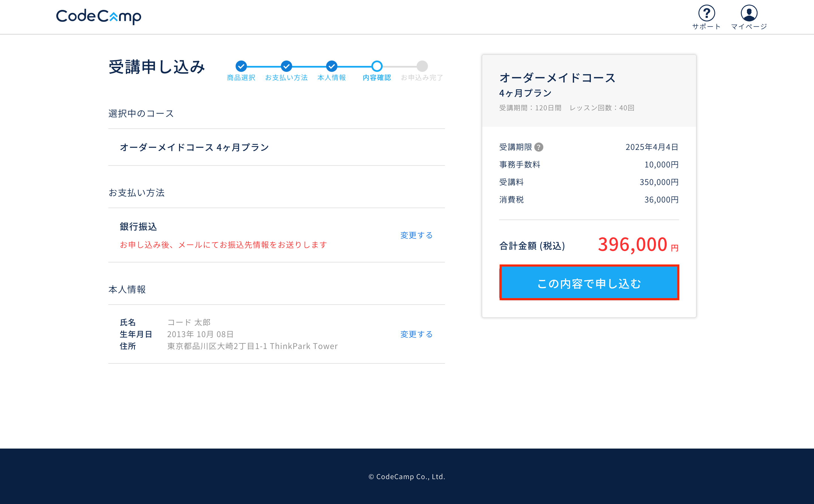Click the マイページ text label
The width and height of the screenshot is (814, 504).
pyautogui.click(x=749, y=27)
